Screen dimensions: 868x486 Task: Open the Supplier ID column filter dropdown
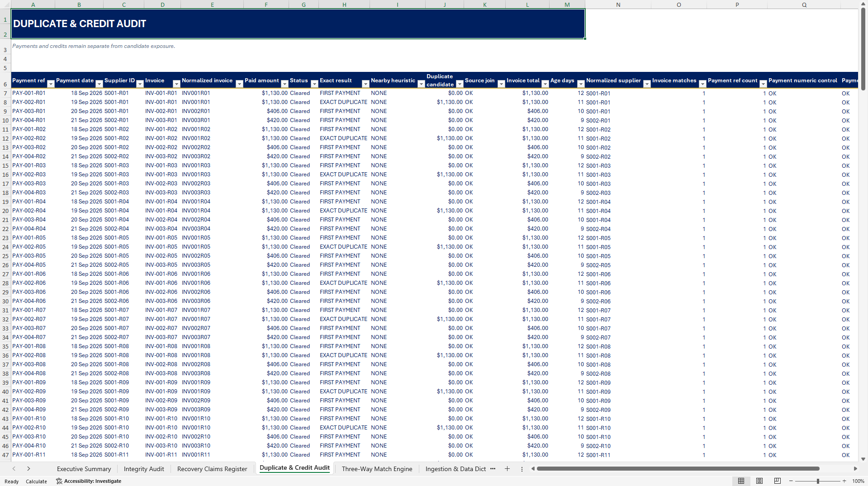[x=140, y=84]
